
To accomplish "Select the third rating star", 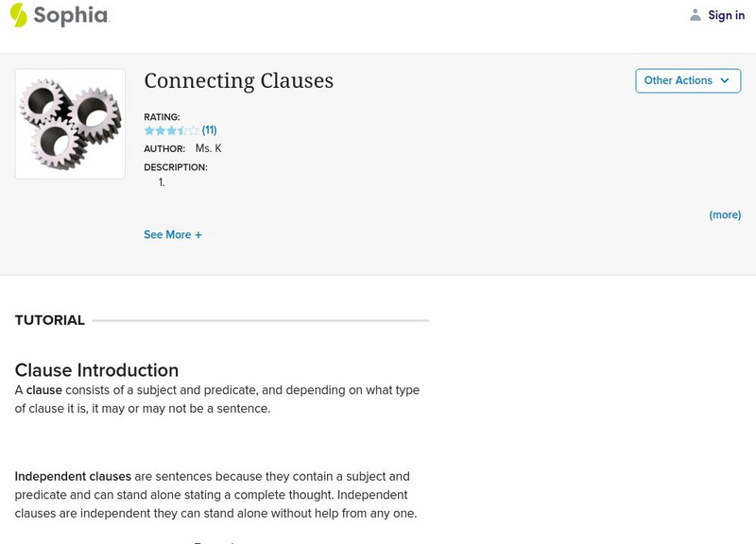I will click(171, 130).
